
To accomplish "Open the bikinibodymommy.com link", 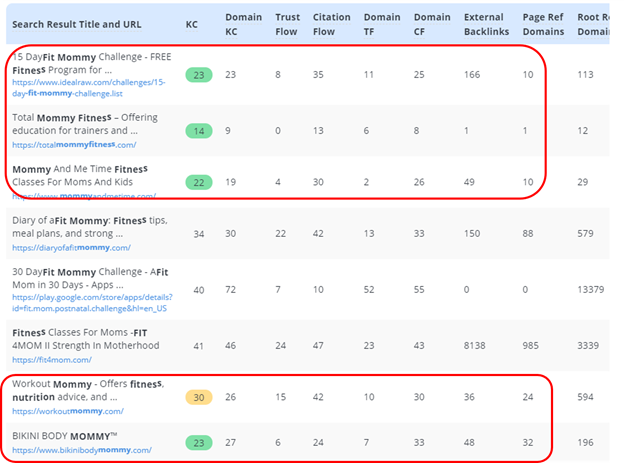I will (x=82, y=450).
